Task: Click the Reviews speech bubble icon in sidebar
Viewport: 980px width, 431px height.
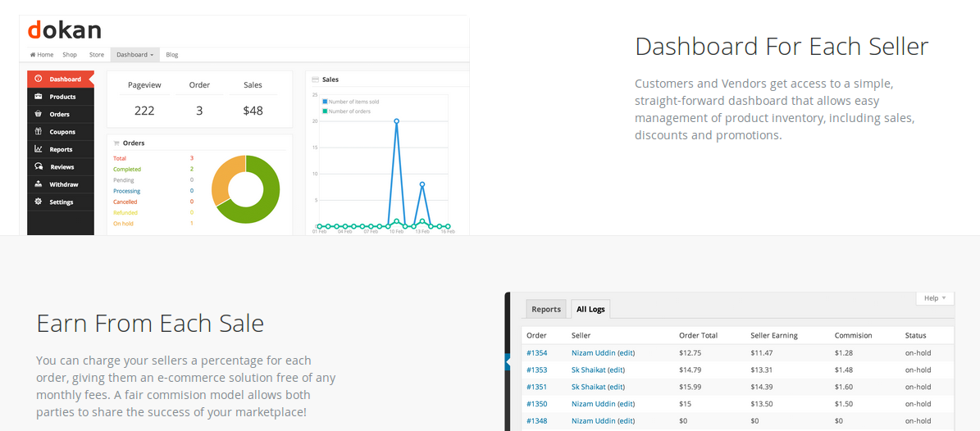Action: pos(38,166)
